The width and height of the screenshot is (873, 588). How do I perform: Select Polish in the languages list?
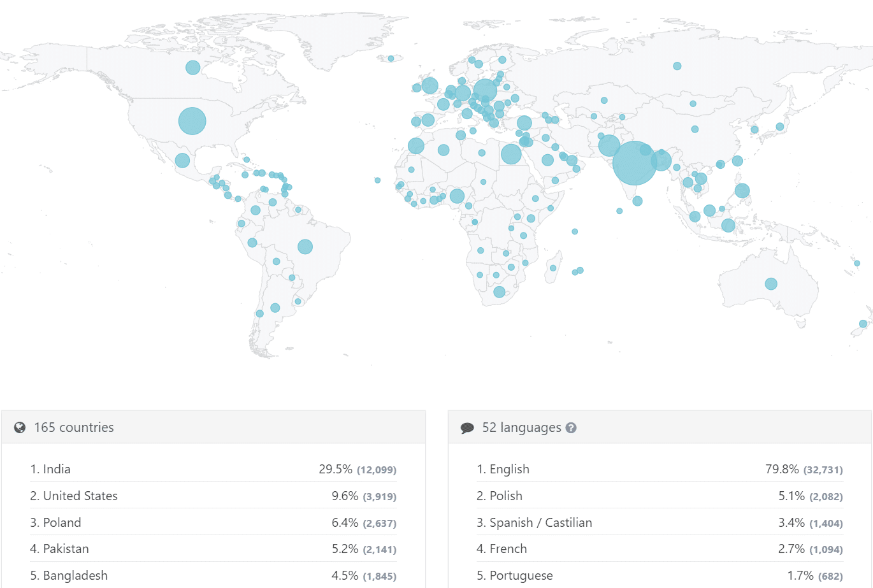506,496
